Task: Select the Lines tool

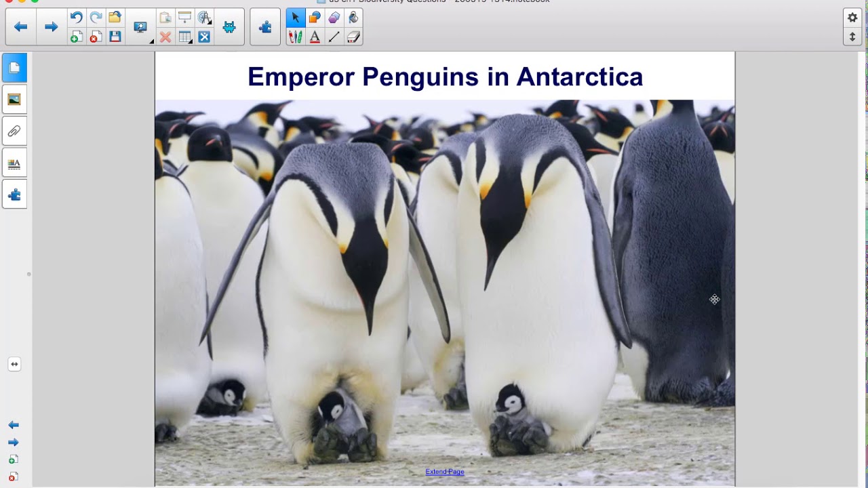Action: tap(334, 37)
